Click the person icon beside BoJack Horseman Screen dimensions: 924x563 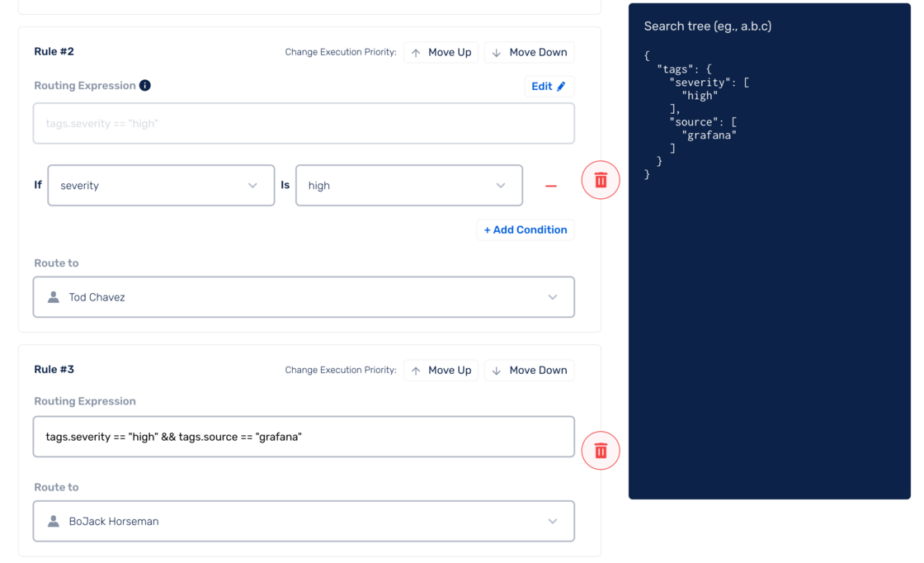coord(54,521)
